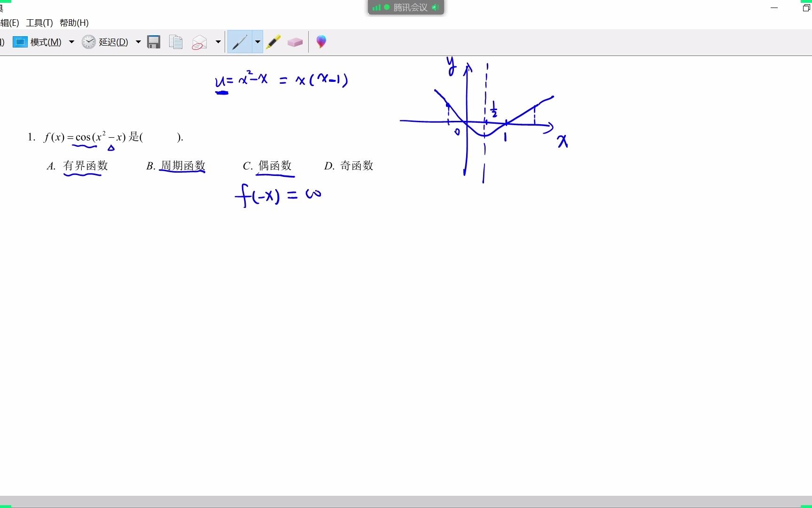
Task: Open Edit with Paint 3D balloon icon
Action: coord(321,42)
